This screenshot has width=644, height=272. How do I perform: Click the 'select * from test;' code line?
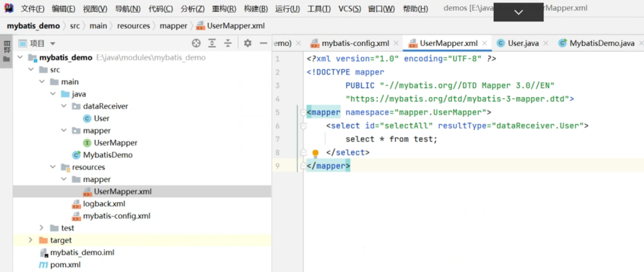tap(392, 139)
